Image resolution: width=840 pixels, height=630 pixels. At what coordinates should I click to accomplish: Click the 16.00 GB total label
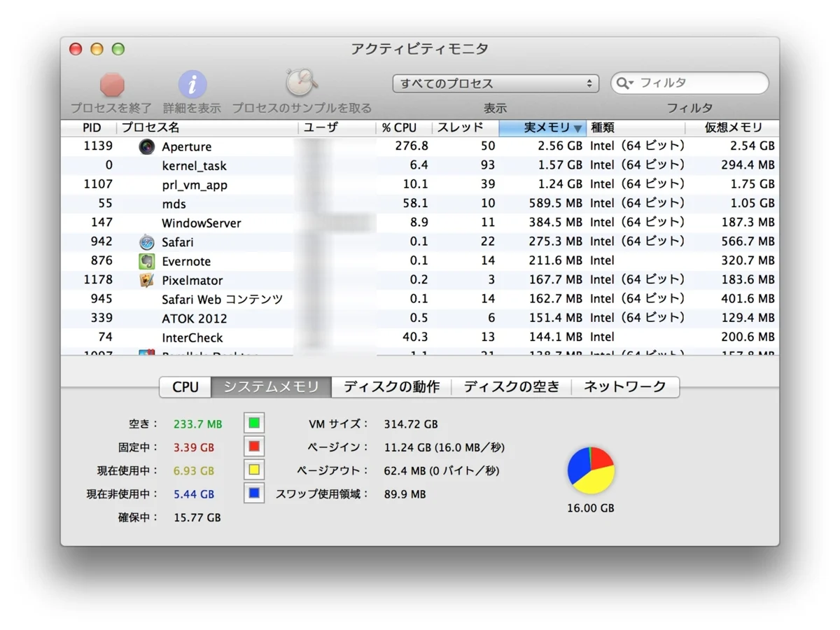(591, 508)
